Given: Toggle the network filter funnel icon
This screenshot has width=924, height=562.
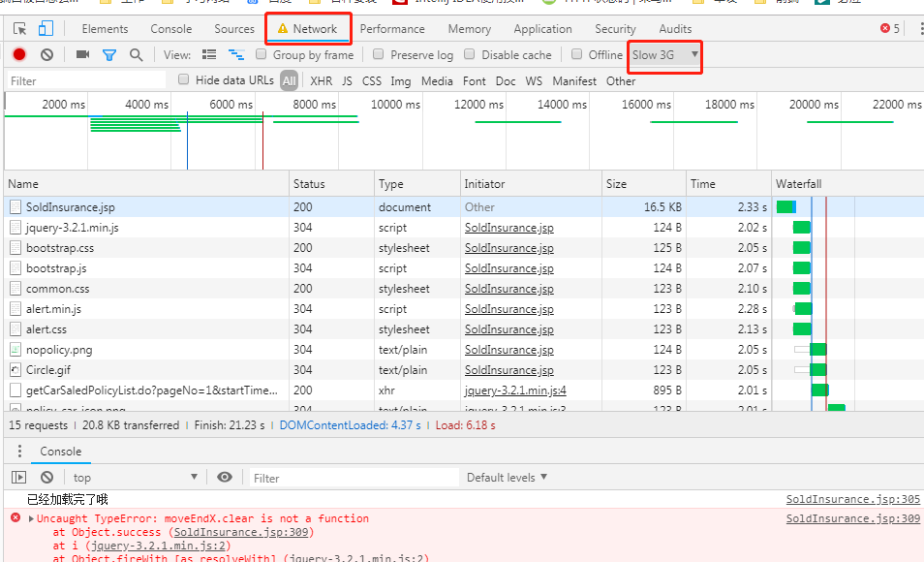Looking at the screenshot, I should tap(109, 55).
